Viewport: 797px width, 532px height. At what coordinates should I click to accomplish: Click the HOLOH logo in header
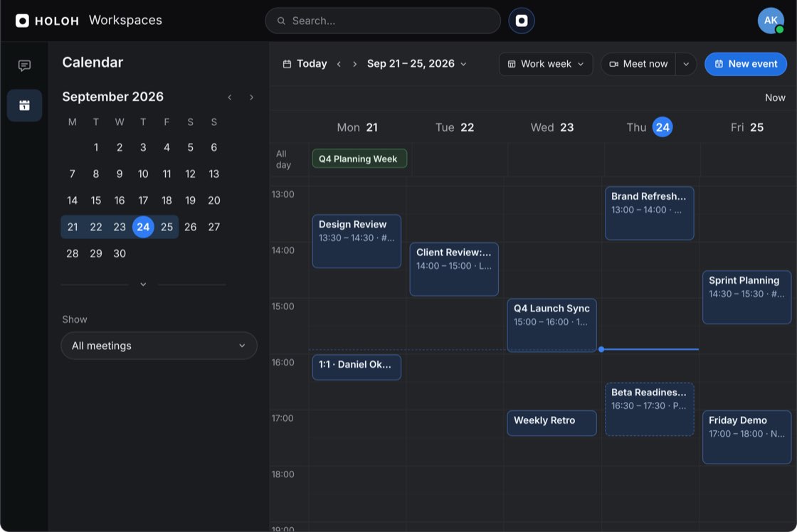point(47,21)
